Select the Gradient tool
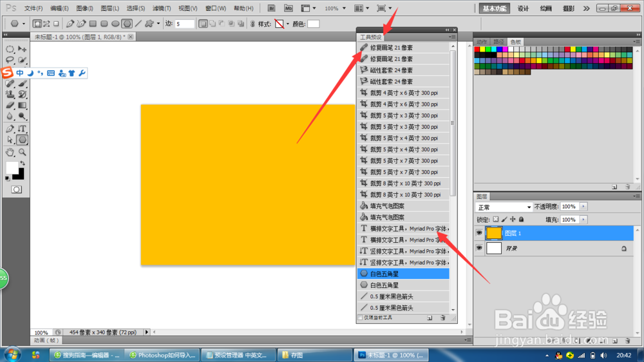This screenshot has height=362, width=644. (22, 105)
